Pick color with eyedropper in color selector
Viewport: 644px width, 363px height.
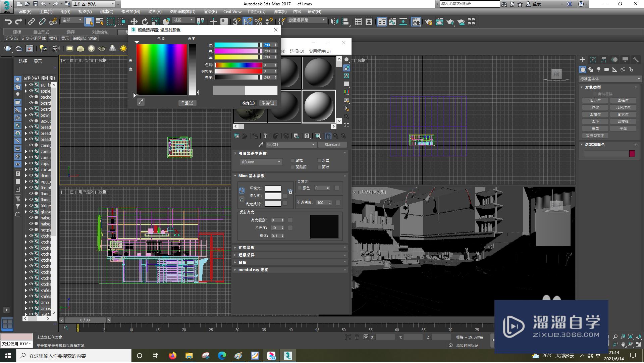[141, 102]
